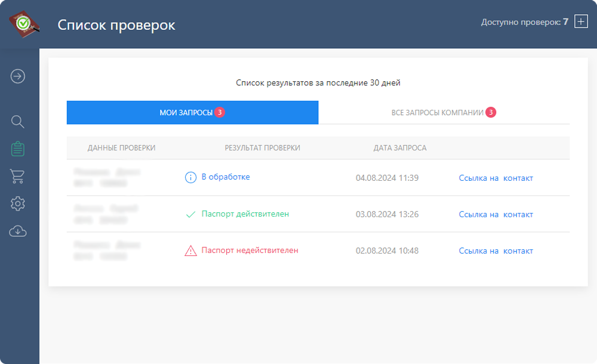Click the РЕЗУЛЬТАТ ПРОВЕРКИ column header

262,148
